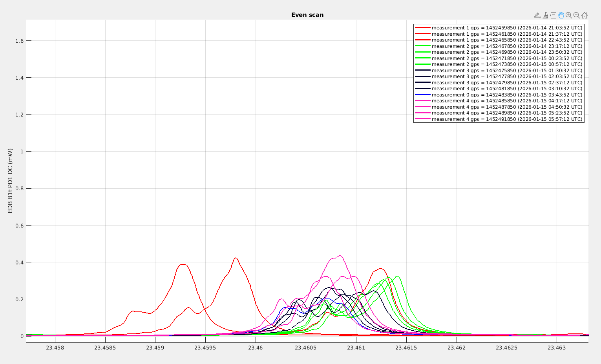This screenshot has height=364, width=601.
Task: Activate the Zoom Out magnifier
Action: (576, 15)
